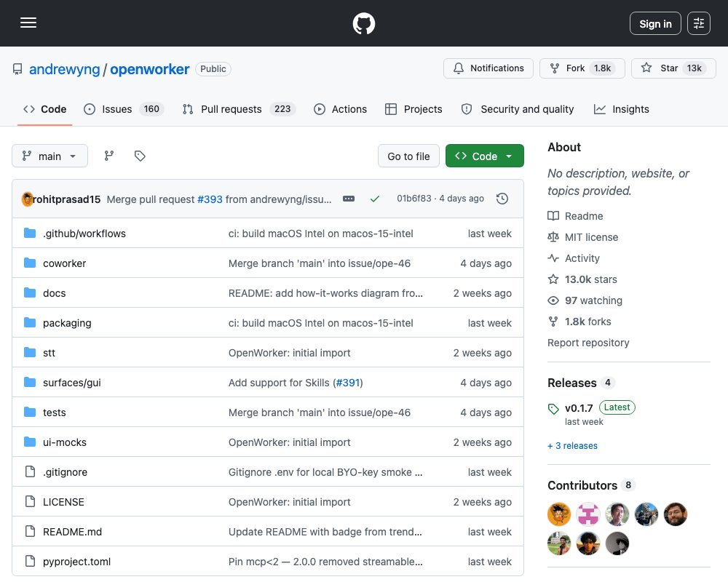Viewport: 728px width, 582px height.
Task: Open release v0.1.7 link
Action: (579, 408)
